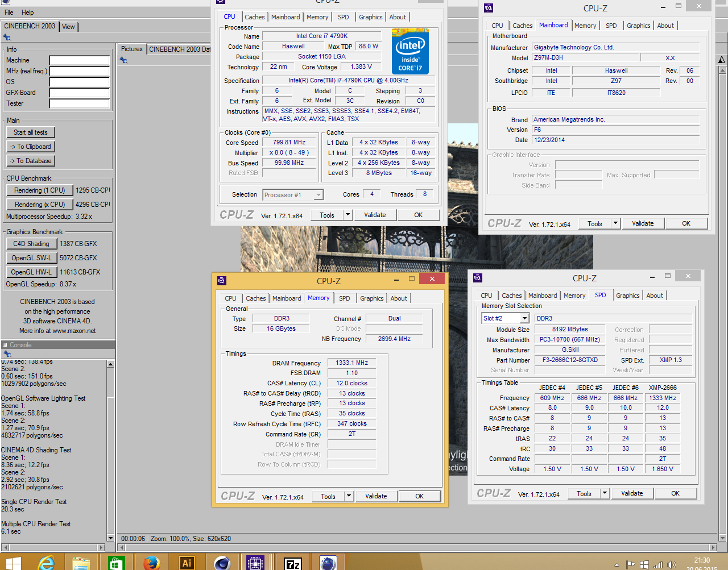
Task: Launch Windows Store from the taskbar
Action: point(116,564)
